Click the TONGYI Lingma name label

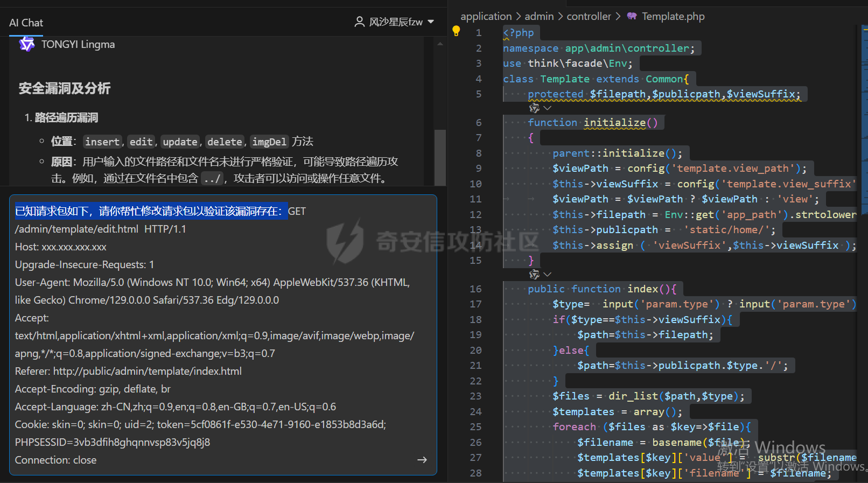tap(78, 44)
